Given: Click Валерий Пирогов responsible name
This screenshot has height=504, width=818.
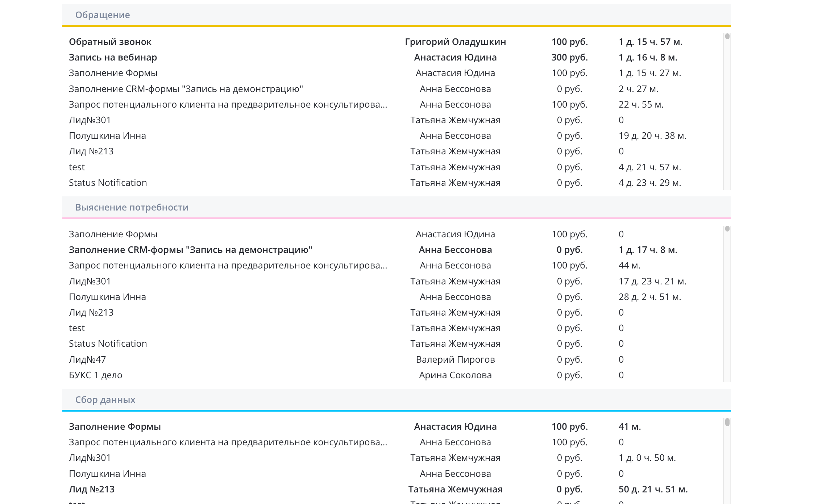Looking at the screenshot, I should 455,359.
